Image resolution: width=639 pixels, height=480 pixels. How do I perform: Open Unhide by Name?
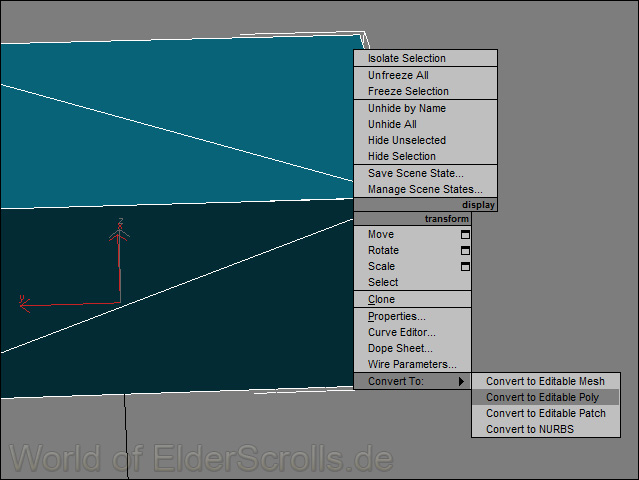coord(407,108)
